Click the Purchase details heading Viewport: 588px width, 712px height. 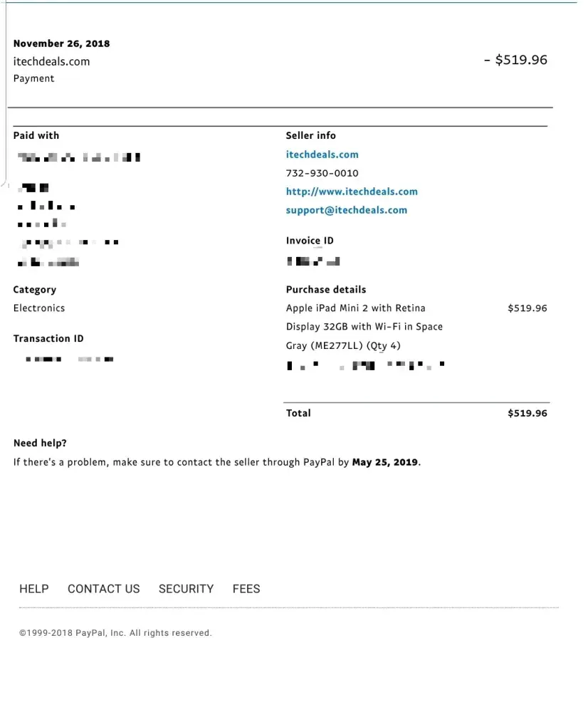click(326, 290)
